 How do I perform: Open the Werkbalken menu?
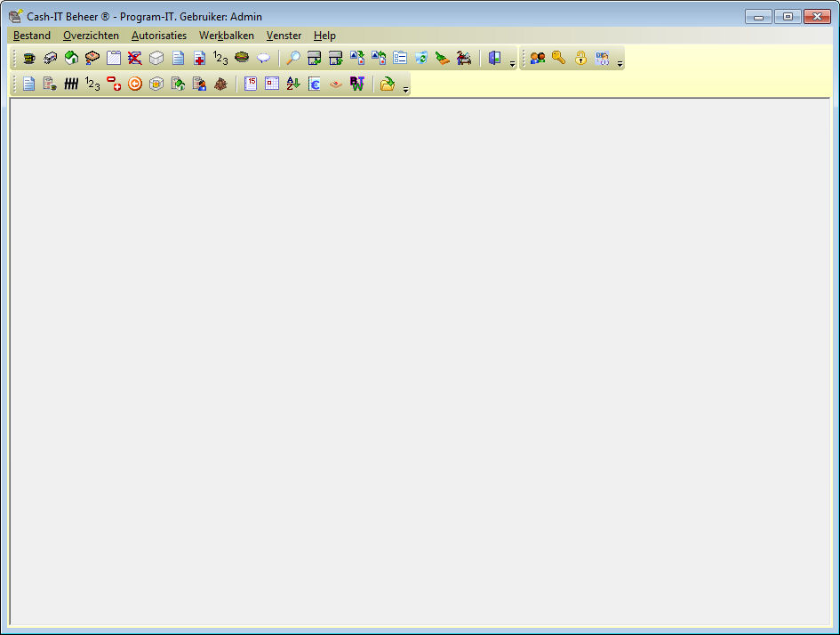pyautogui.click(x=226, y=36)
